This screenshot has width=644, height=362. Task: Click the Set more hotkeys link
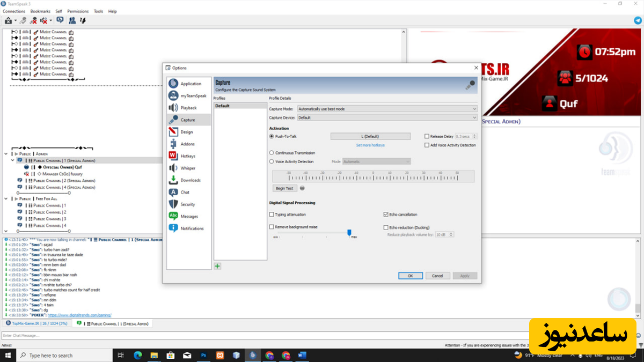click(370, 145)
